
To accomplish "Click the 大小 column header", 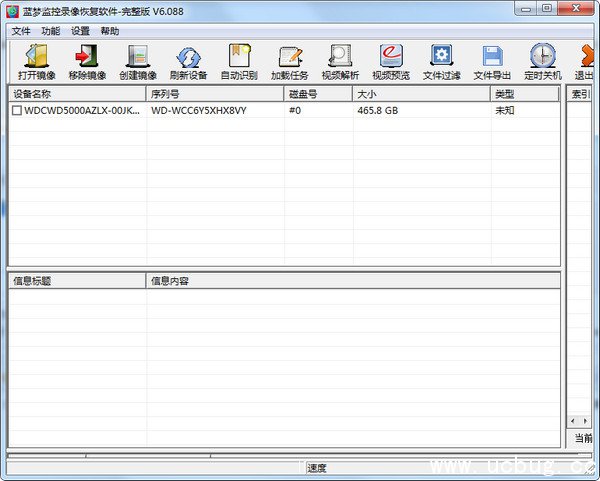I will point(420,94).
